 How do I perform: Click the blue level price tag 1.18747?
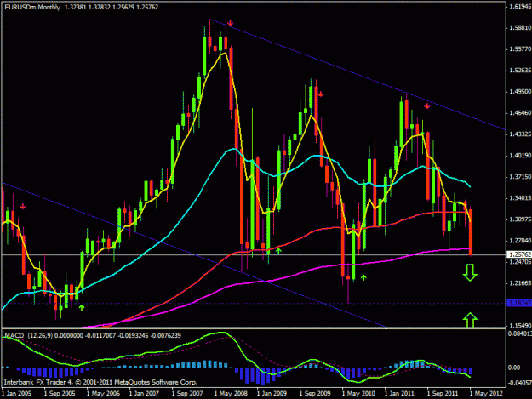(519, 303)
